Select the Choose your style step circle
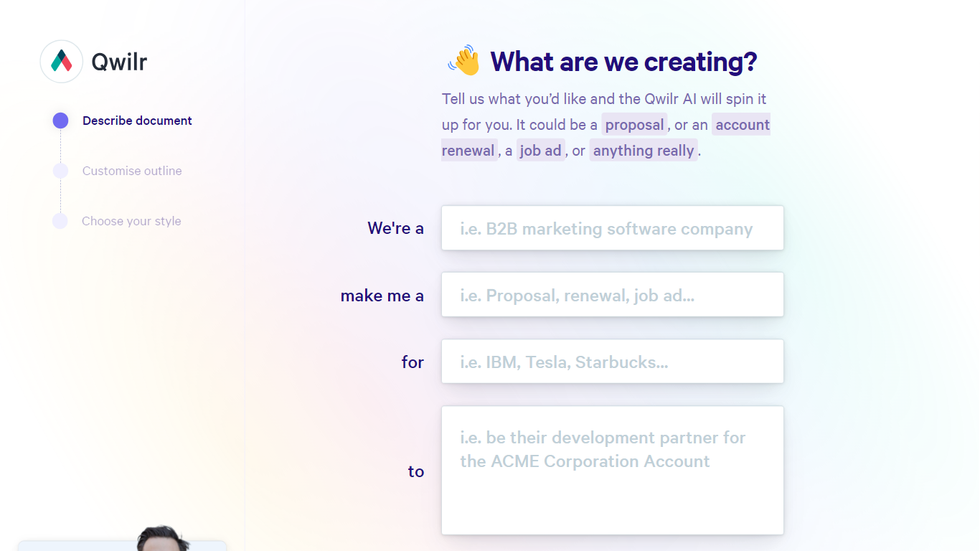Image resolution: width=980 pixels, height=551 pixels. click(x=60, y=221)
